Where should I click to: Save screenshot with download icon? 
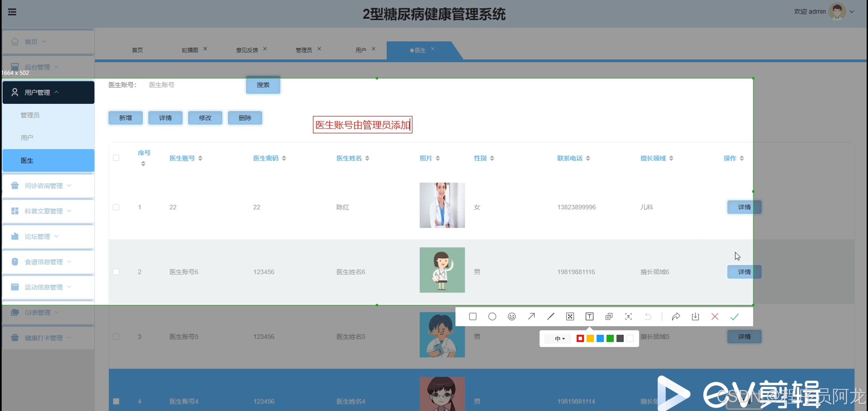click(695, 317)
